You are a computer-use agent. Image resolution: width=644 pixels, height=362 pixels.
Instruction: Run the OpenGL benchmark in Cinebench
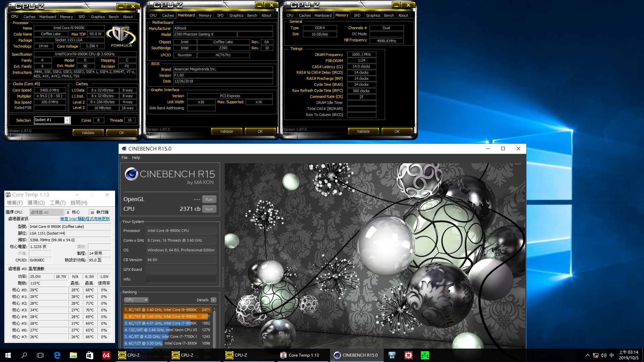(209, 199)
